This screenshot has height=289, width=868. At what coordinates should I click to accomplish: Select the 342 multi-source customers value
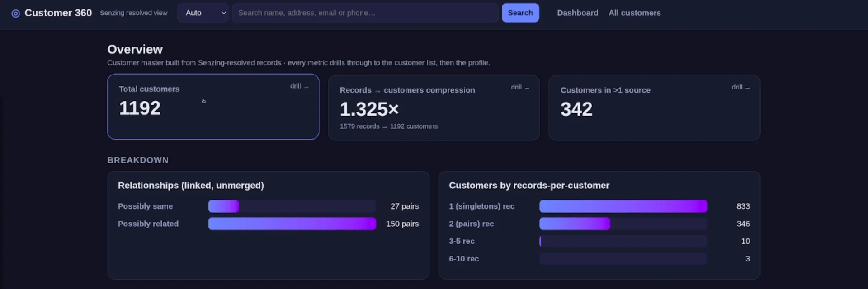[x=576, y=109]
